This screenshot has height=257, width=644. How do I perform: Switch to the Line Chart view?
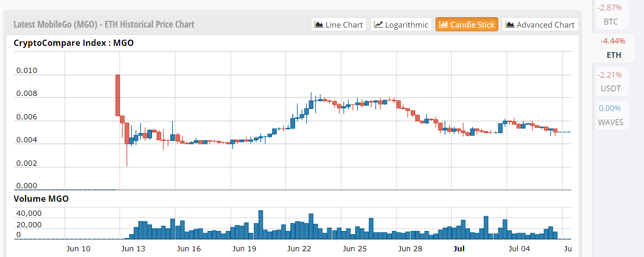point(338,25)
